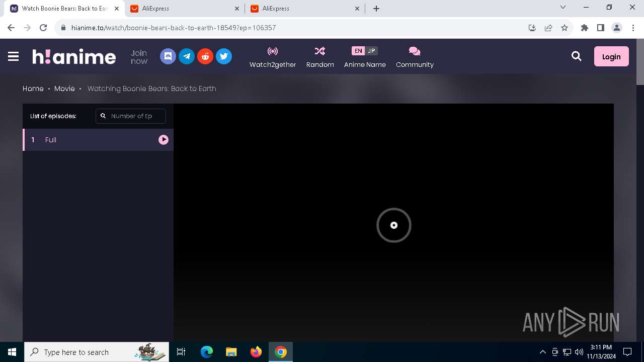Open the tab search dropdown

coord(563,8)
